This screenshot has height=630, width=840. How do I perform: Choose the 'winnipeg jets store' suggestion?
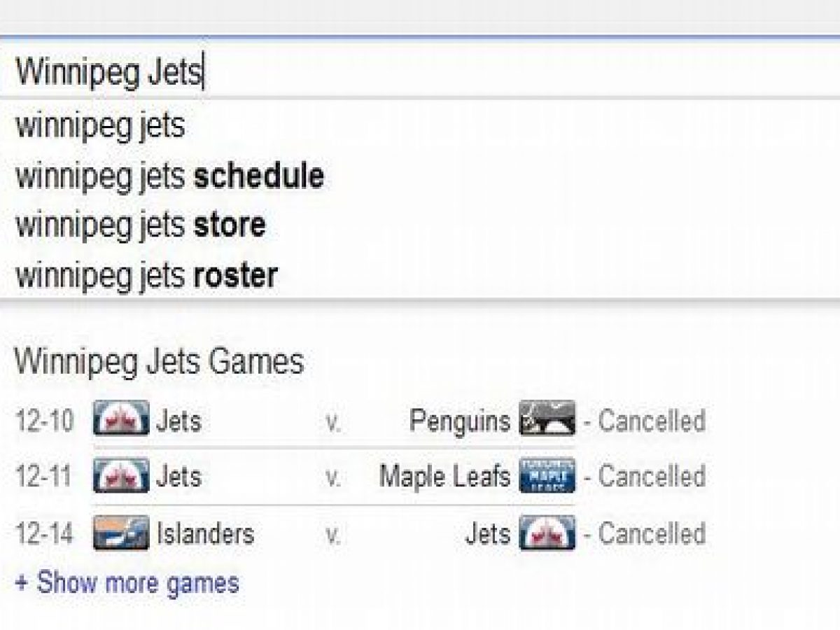pos(140,226)
